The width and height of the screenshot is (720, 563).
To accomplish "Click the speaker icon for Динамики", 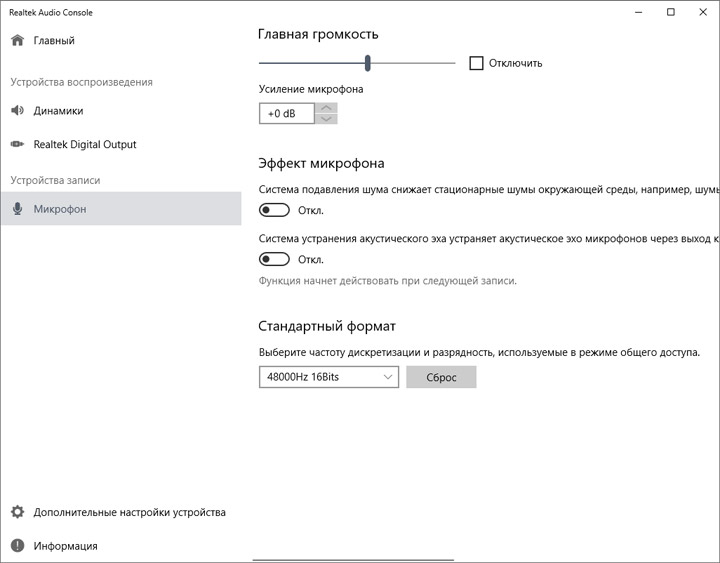I will coord(17,111).
